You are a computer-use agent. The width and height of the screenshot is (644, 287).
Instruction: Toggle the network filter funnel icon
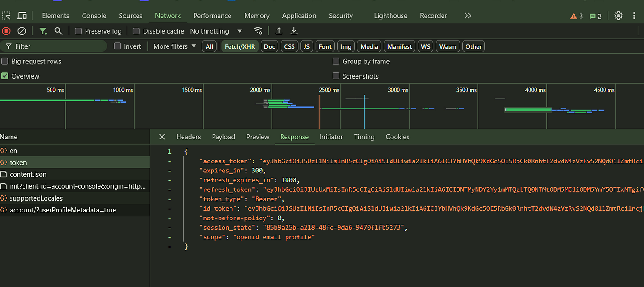43,31
